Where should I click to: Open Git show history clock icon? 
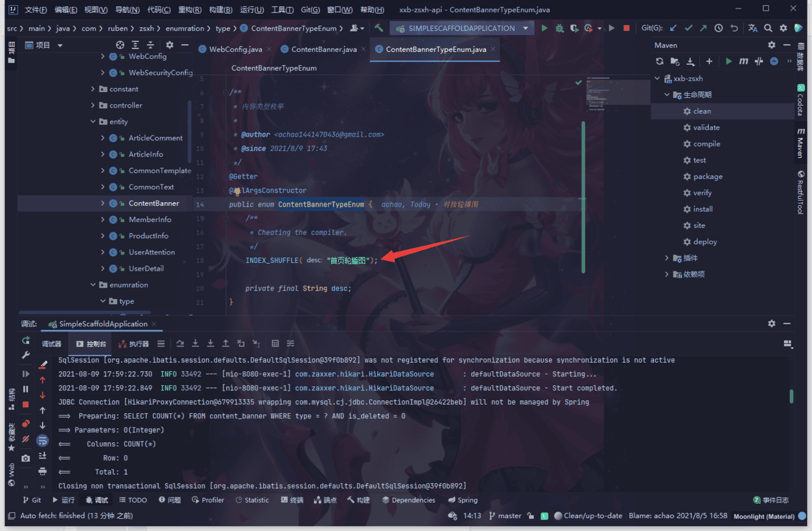[719, 28]
